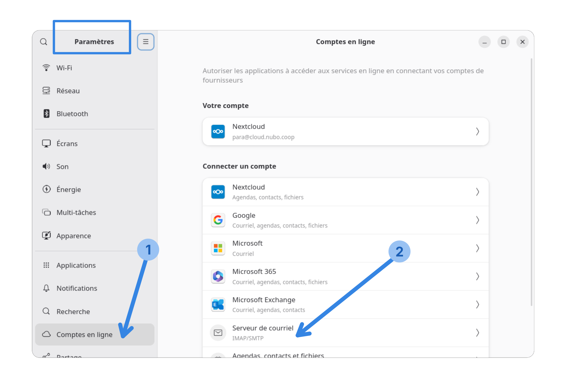Screen dimensions: 566x392
Task: Click the Microsoft Exchange logo icon
Action: coord(218,305)
